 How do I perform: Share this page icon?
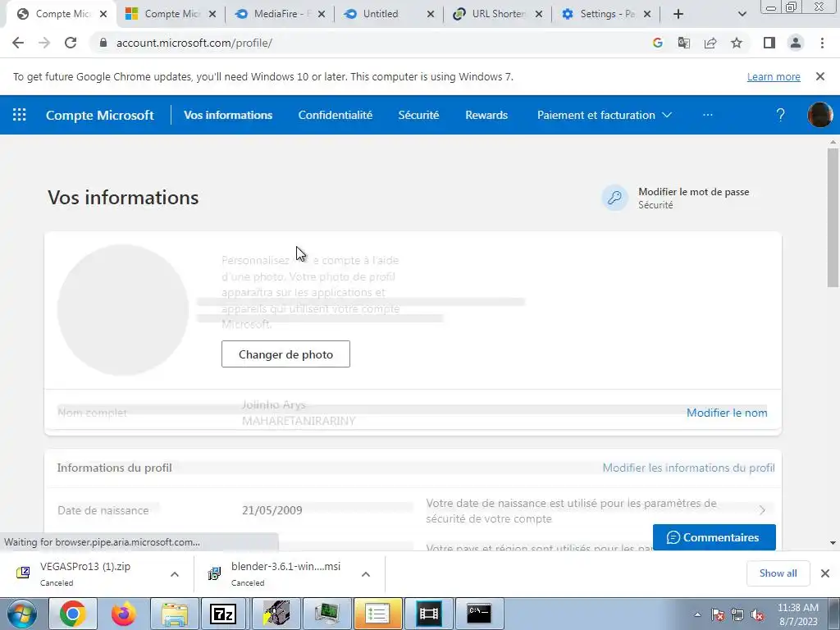pos(710,43)
